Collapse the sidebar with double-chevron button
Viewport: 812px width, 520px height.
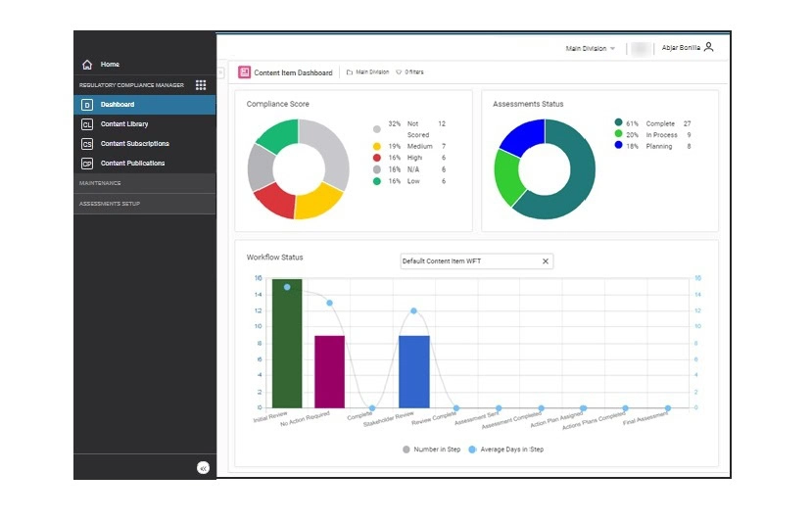coord(203,468)
